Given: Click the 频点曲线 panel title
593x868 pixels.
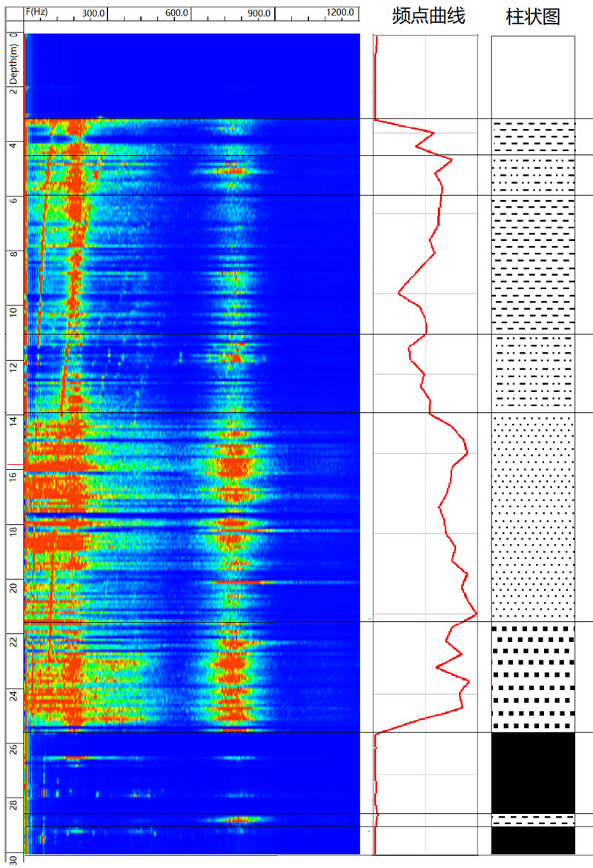Looking at the screenshot, I should (428, 16).
